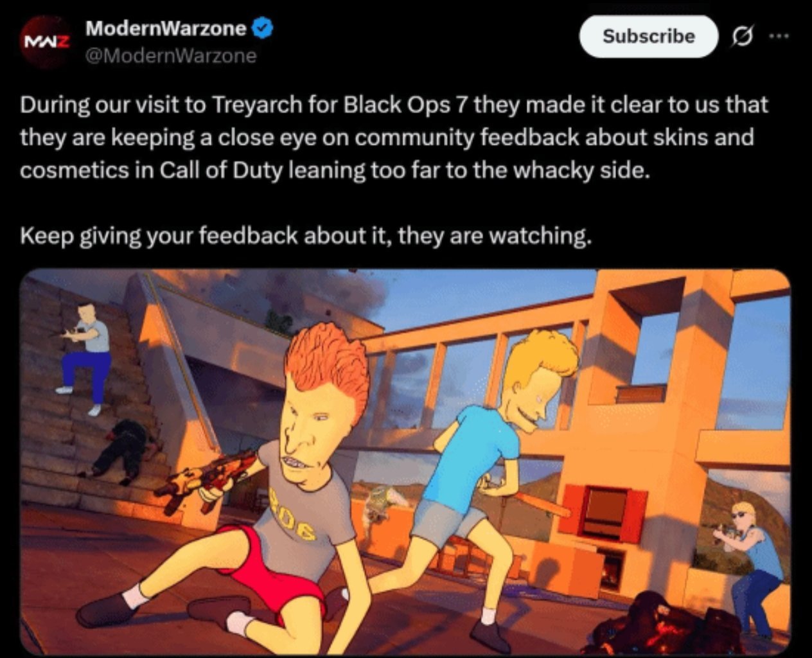Click the @ModernWarzone handle
This screenshot has width=812, height=658.
[x=171, y=56]
